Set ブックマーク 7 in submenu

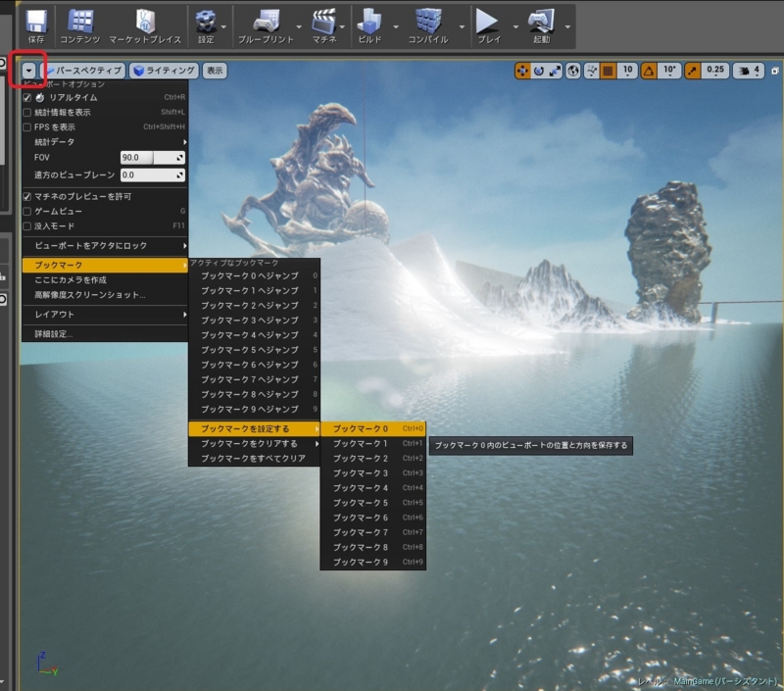coord(373,532)
